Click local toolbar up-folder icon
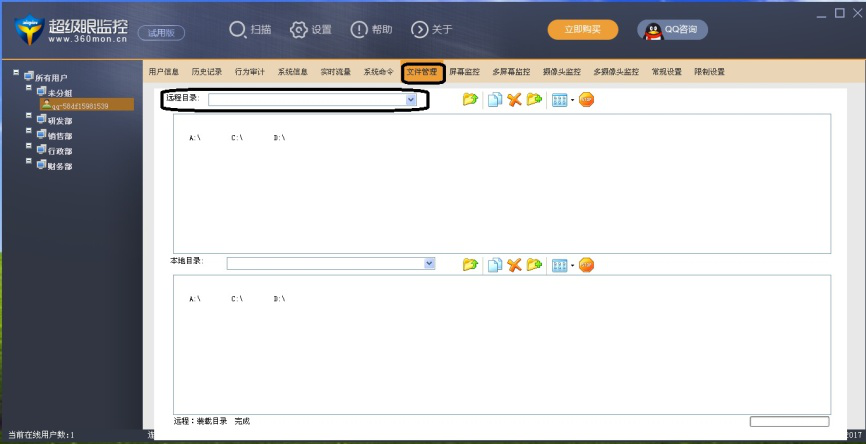 click(470, 265)
